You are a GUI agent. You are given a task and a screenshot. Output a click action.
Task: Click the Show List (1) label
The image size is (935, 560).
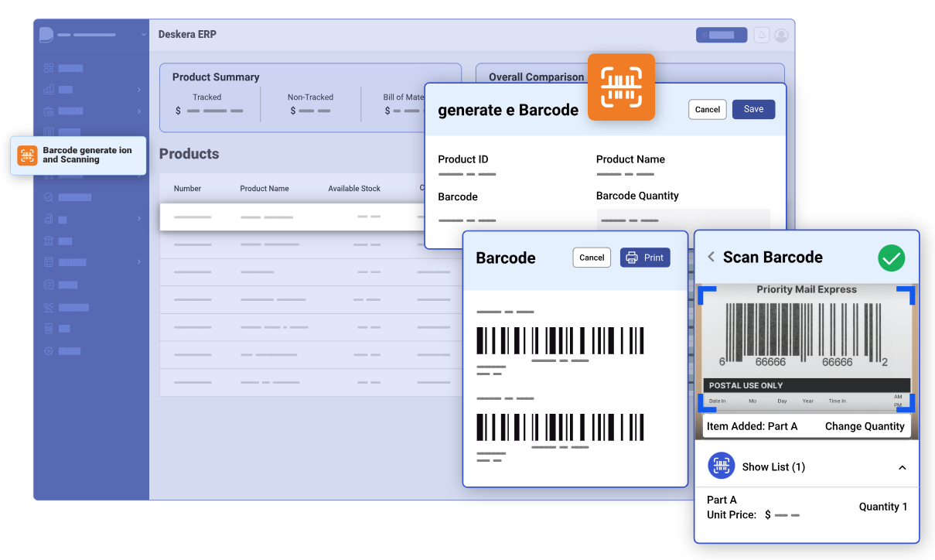(773, 467)
